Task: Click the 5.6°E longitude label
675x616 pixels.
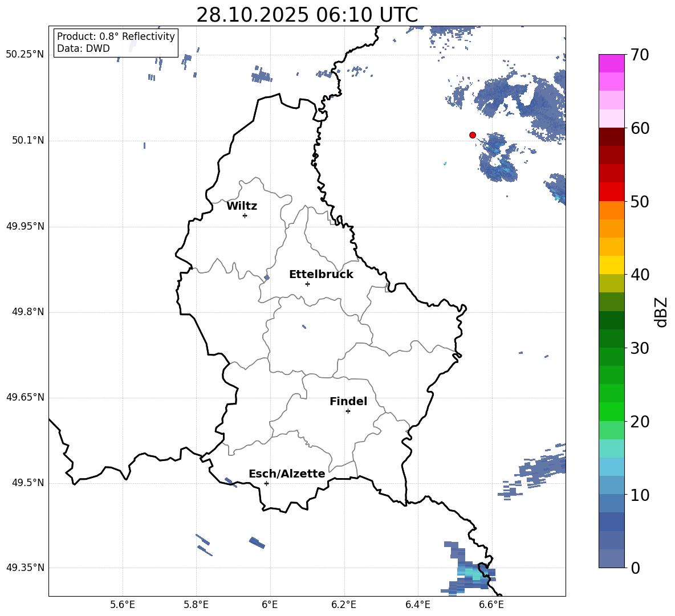Action: pos(123,605)
